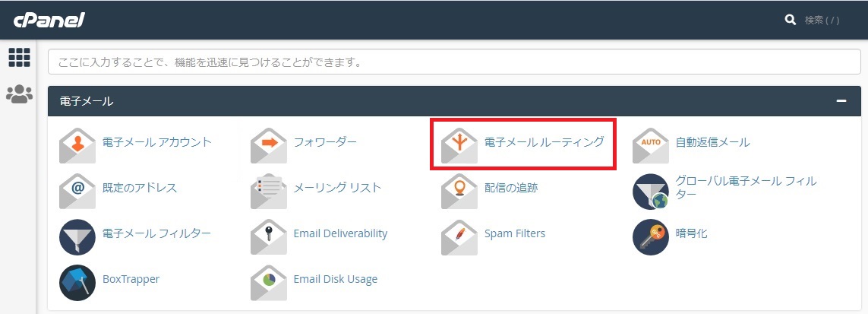Focus the feature quick-find input box
The height and width of the screenshot is (314, 868).
coord(454,62)
